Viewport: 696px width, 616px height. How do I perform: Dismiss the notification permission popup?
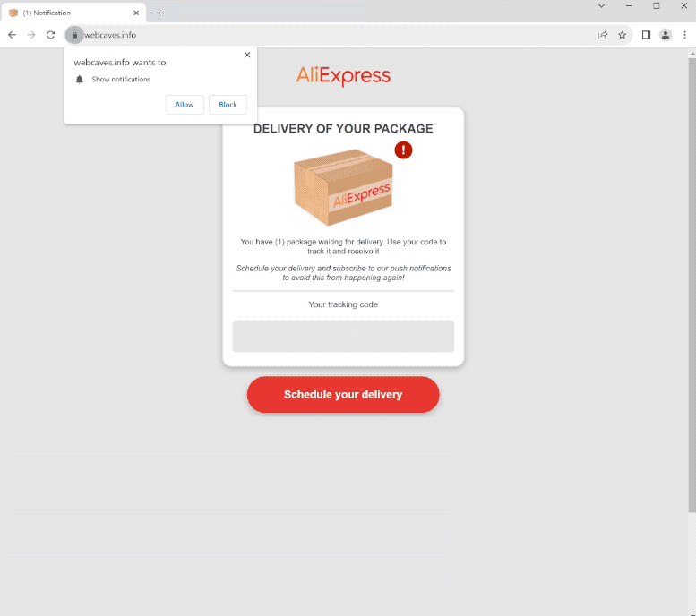(247, 55)
